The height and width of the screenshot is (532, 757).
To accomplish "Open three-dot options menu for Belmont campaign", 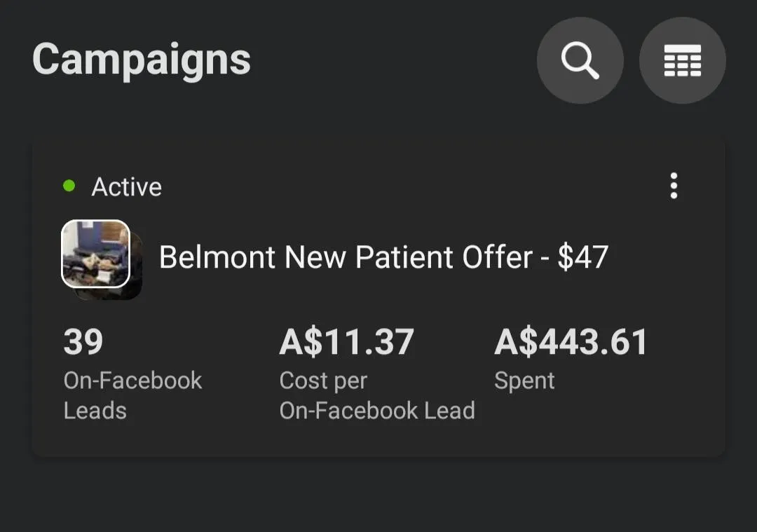I will point(674,186).
